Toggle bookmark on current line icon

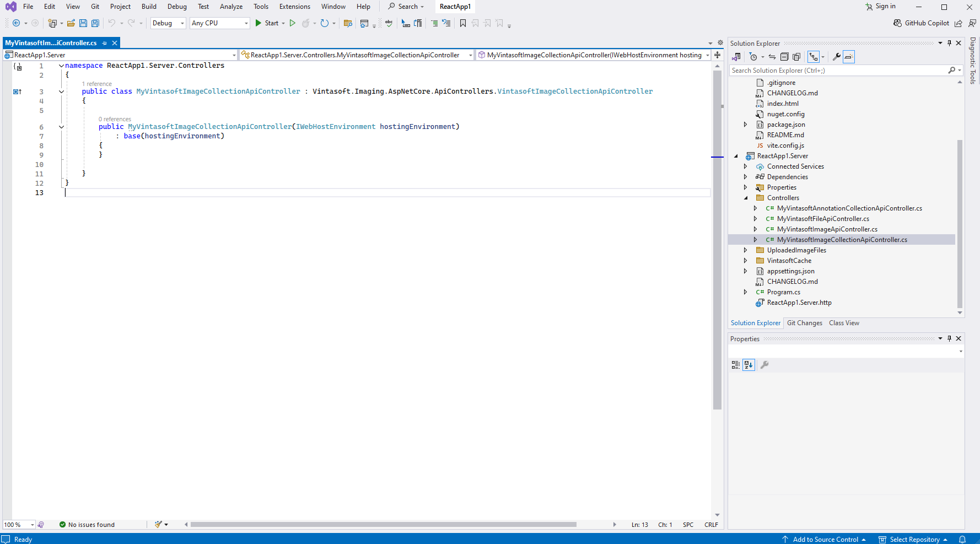click(463, 23)
